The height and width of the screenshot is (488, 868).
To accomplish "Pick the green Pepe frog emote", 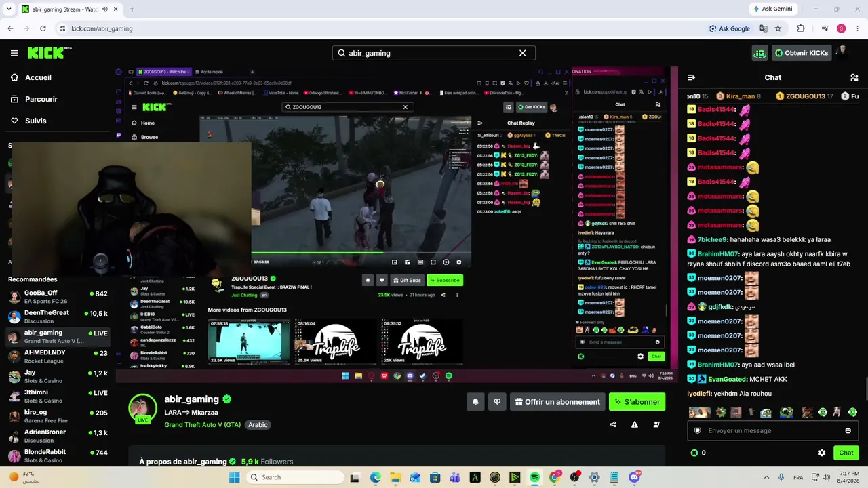I will (786, 412).
